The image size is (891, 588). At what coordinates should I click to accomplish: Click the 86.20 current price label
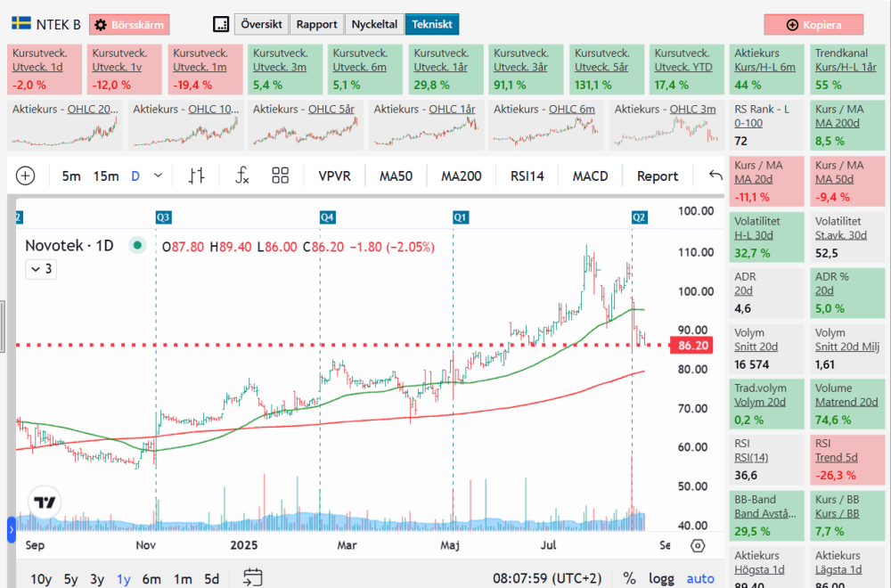(692, 346)
